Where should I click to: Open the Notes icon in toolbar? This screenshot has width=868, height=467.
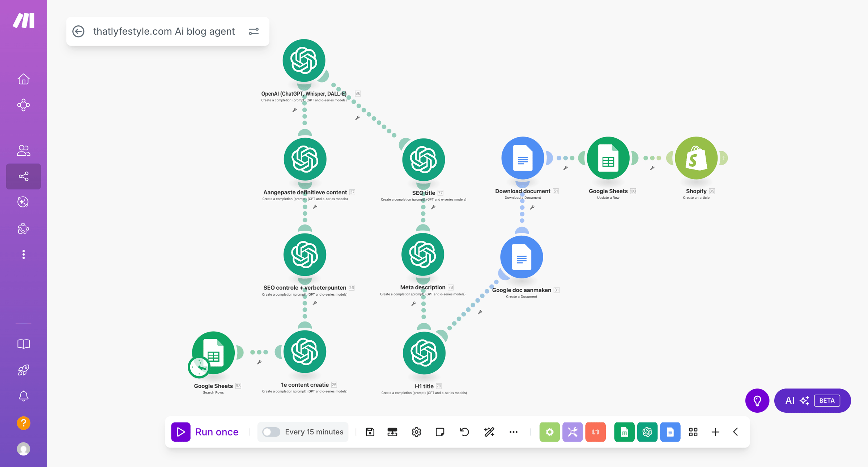click(440, 432)
